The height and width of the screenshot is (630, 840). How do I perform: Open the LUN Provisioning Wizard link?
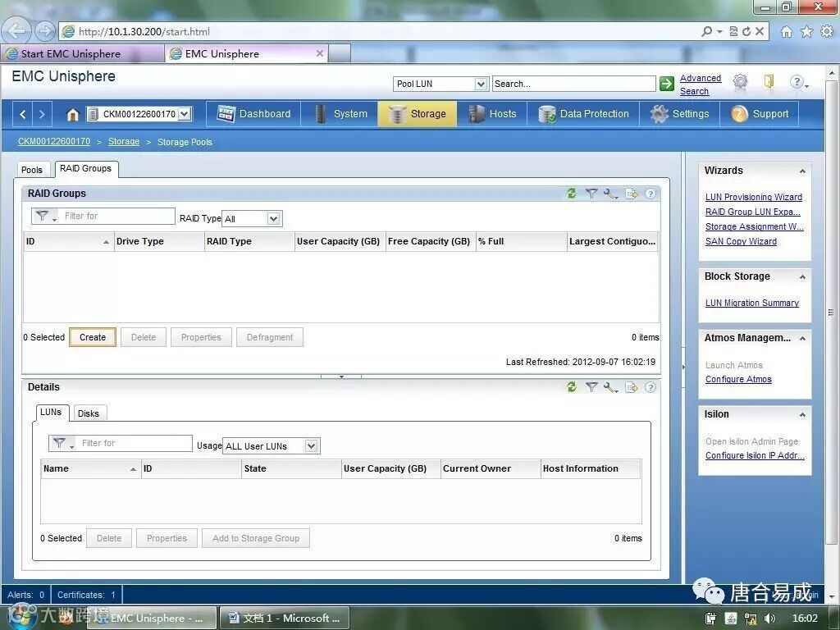tap(754, 197)
